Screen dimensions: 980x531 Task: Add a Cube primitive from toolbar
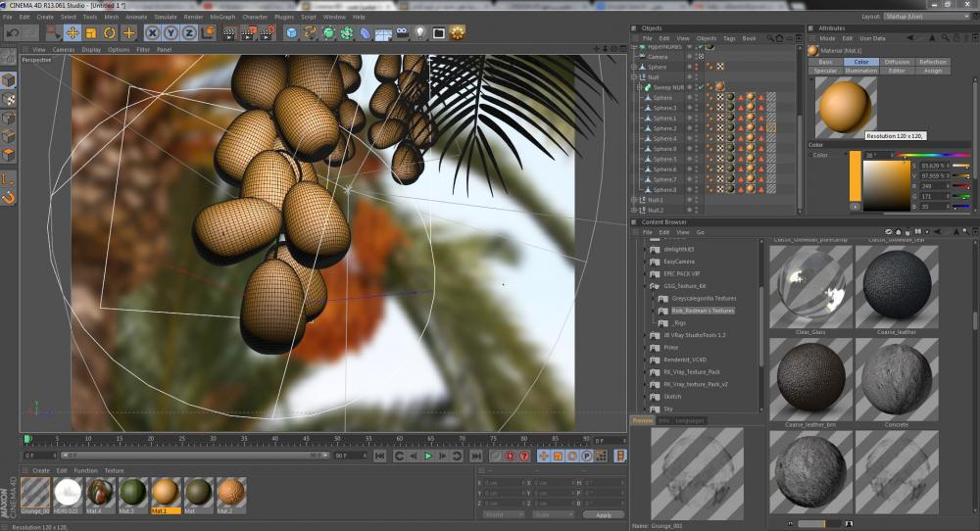291,32
